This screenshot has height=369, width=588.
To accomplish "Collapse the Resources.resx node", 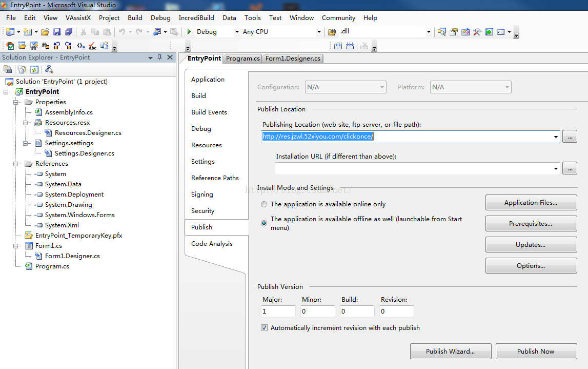I will pyautogui.click(x=26, y=123).
